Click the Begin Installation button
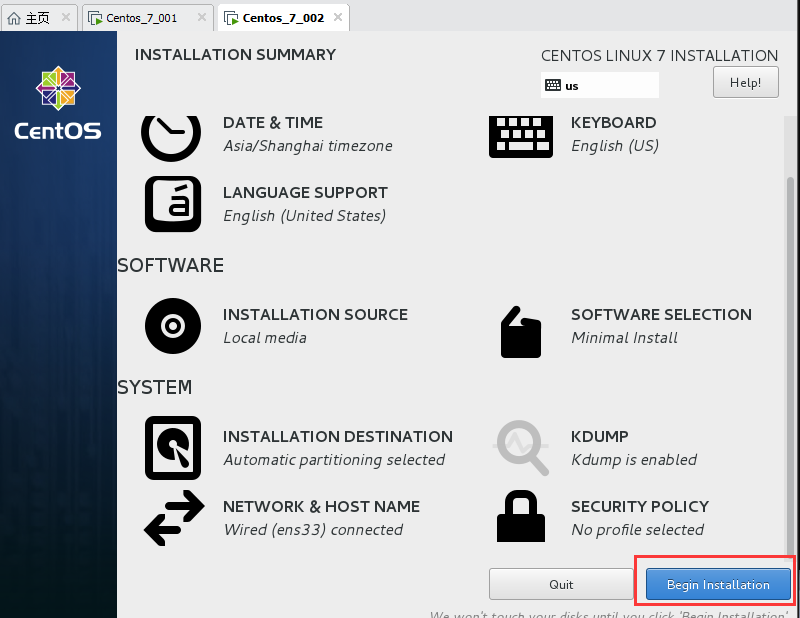Screen dimensions: 800x618 coord(718,584)
